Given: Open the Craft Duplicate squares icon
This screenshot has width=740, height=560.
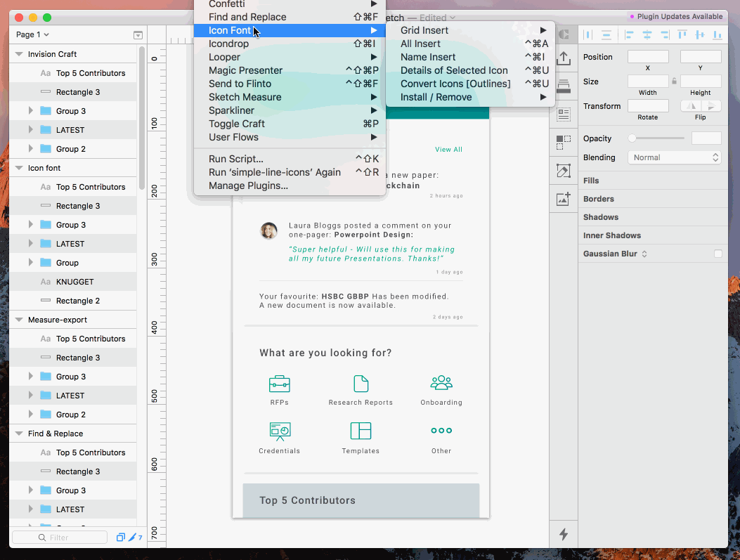Looking at the screenshot, I should tap(564, 143).
